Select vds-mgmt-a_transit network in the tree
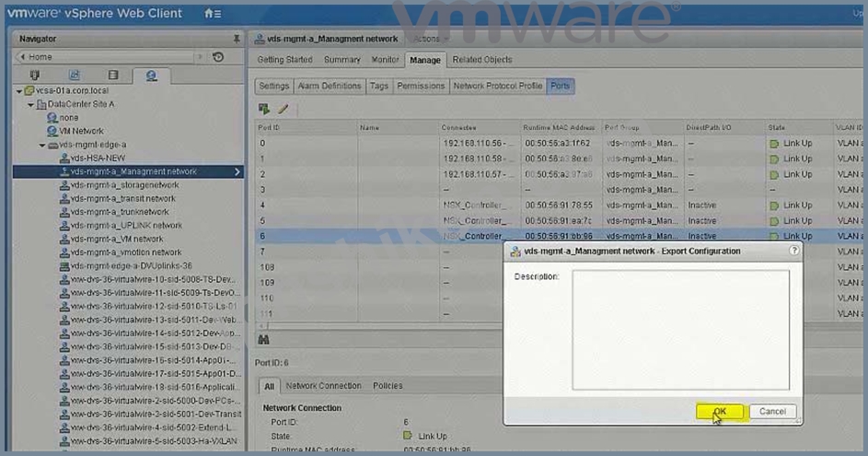This screenshot has height=456, width=868. click(x=123, y=198)
